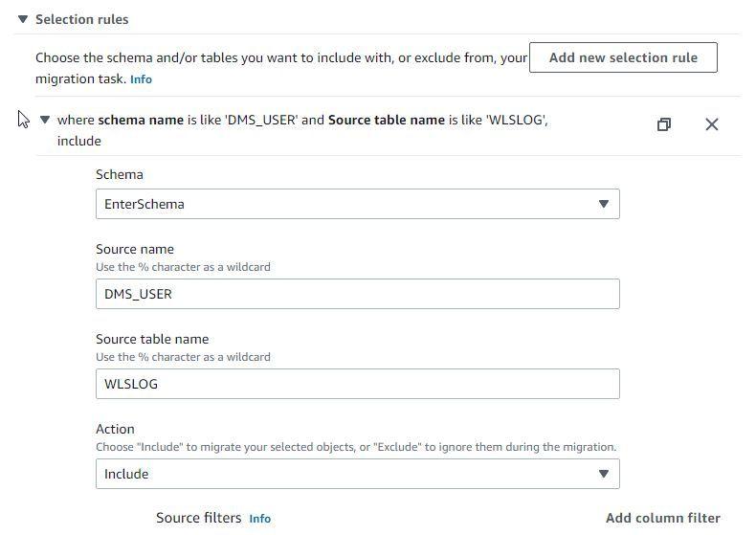Collapse the Selection rules section triangle
This screenshot has height=535, width=756.
[x=23, y=19]
